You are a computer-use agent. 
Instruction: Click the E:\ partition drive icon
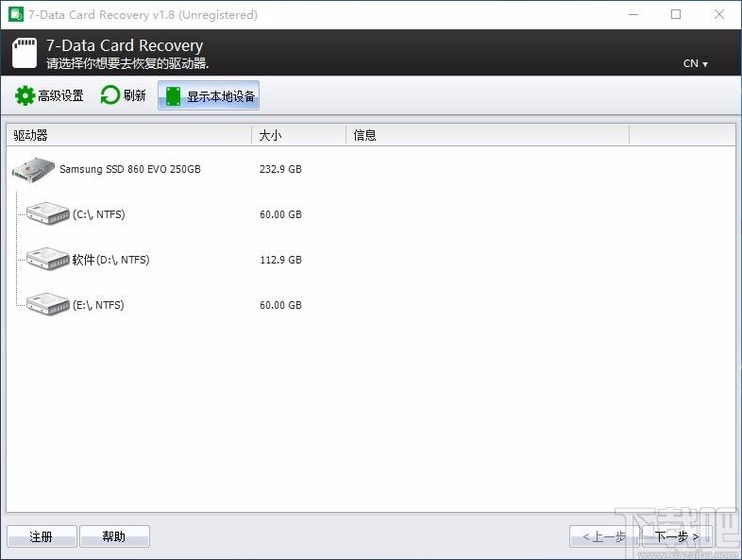48,304
